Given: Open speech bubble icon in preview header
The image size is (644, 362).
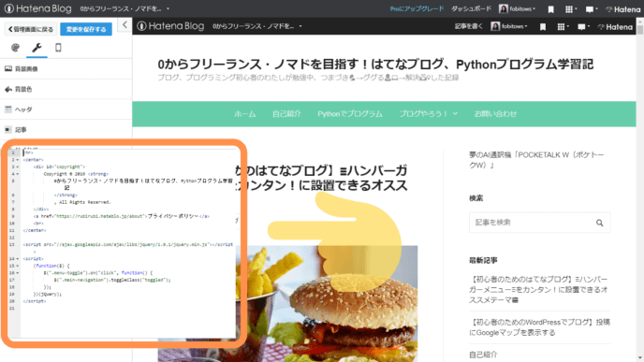Looking at the screenshot, I should pyautogui.click(x=583, y=27).
